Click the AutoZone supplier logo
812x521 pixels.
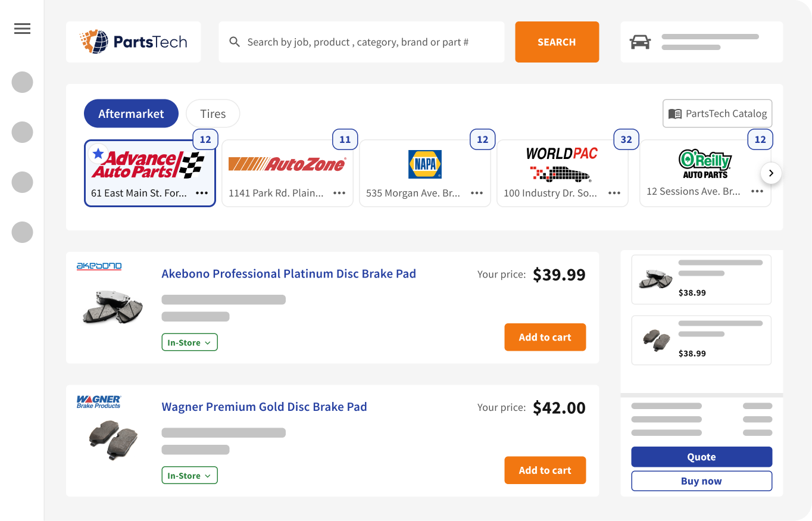coord(288,164)
